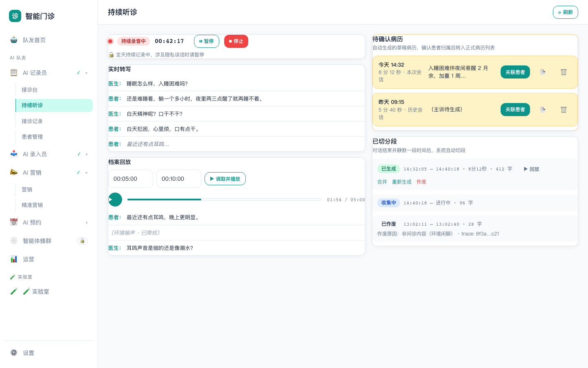Expand the AI 录入员 section arrow

[x=87, y=155]
